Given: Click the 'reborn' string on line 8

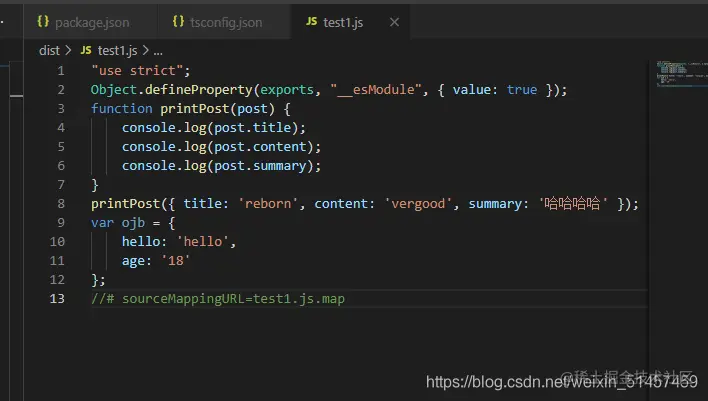Looking at the screenshot, I should tap(268, 204).
